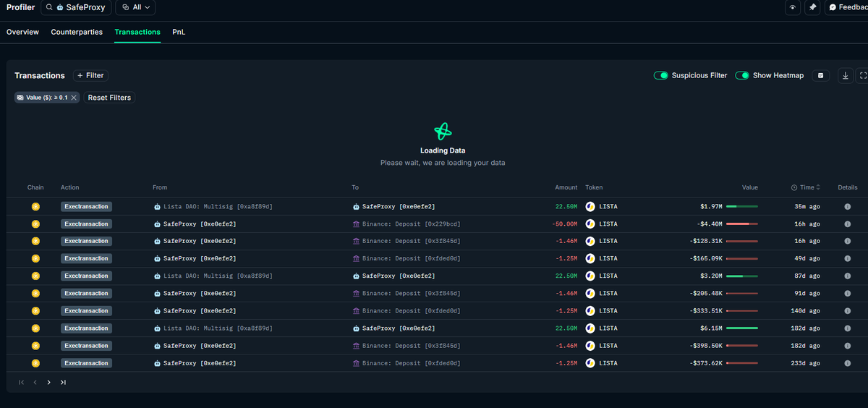Open details icon for the 91d ago row
The height and width of the screenshot is (408, 868).
click(847, 294)
